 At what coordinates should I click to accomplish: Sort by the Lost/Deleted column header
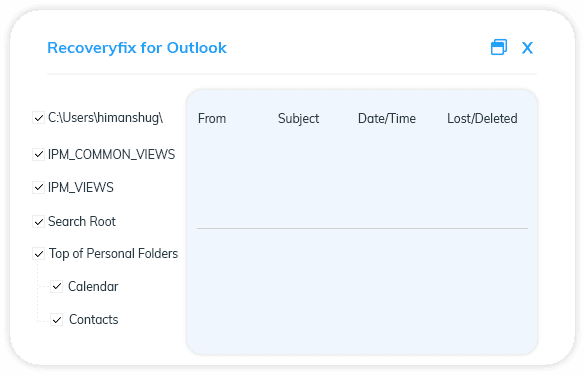[x=482, y=119]
